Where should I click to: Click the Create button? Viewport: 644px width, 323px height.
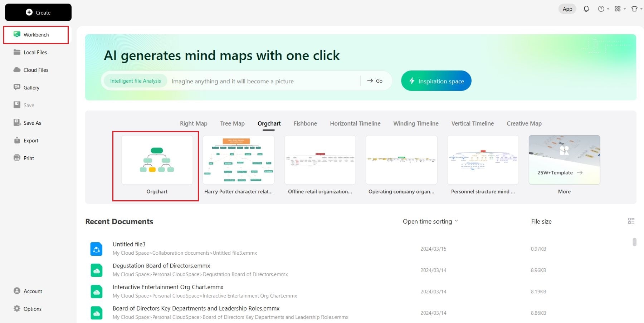pos(38,13)
